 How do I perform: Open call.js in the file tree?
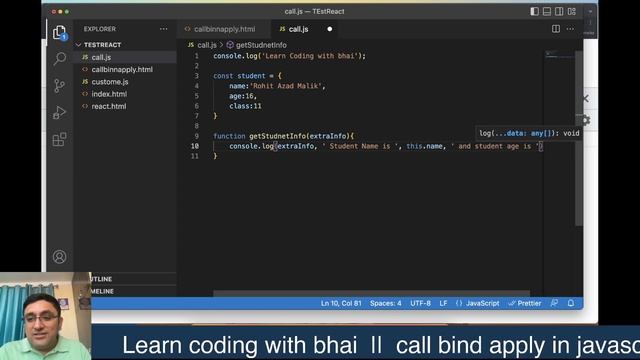pyautogui.click(x=101, y=57)
